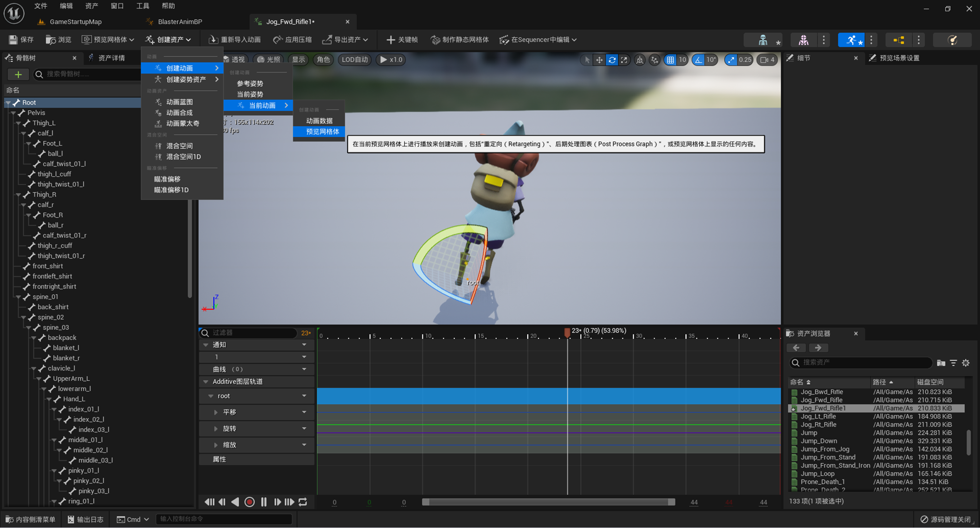Click Make Static Mesh (制作静态网格体)
The width and height of the screenshot is (980, 528).
click(x=460, y=40)
